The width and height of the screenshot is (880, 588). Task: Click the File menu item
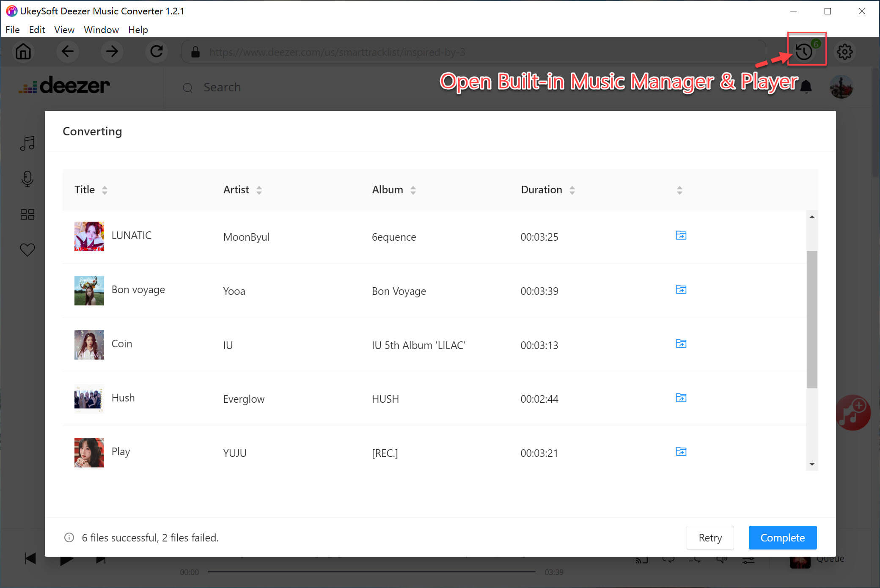tap(12, 30)
